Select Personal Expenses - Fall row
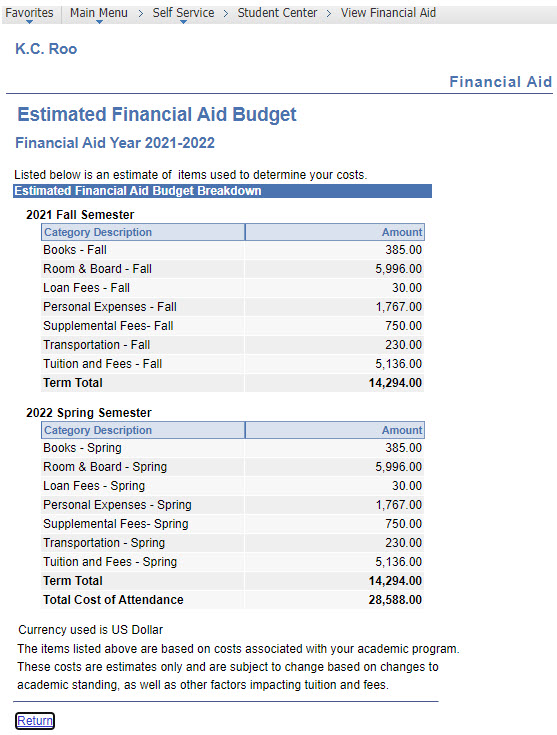 (233, 307)
